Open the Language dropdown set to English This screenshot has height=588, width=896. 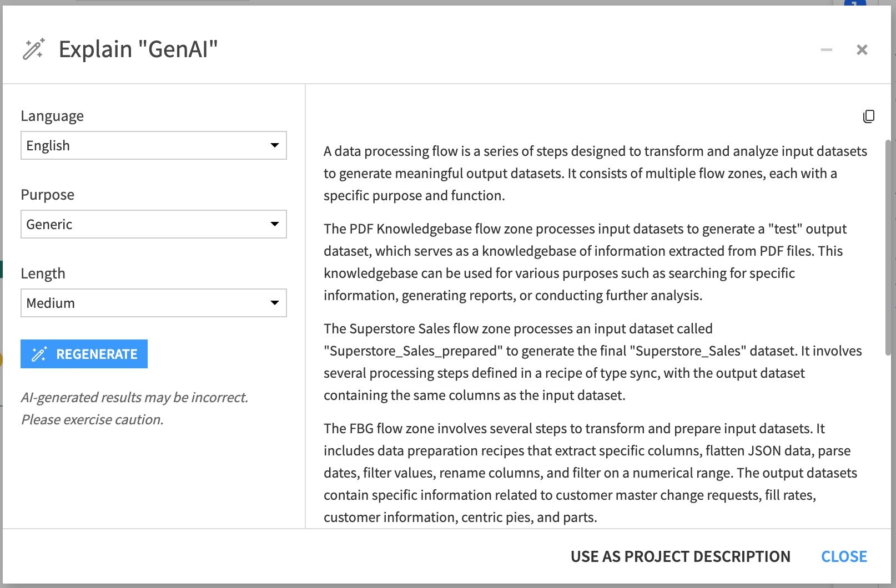[153, 145]
